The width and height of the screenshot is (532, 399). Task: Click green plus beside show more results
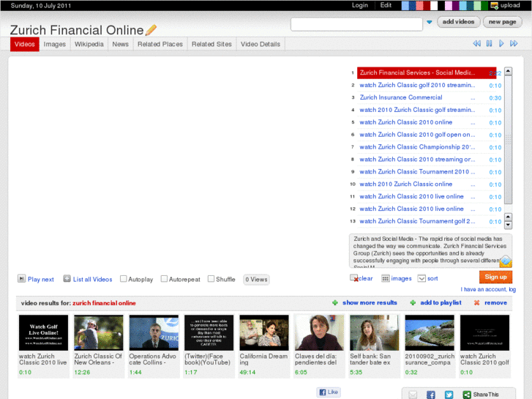tap(335, 302)
